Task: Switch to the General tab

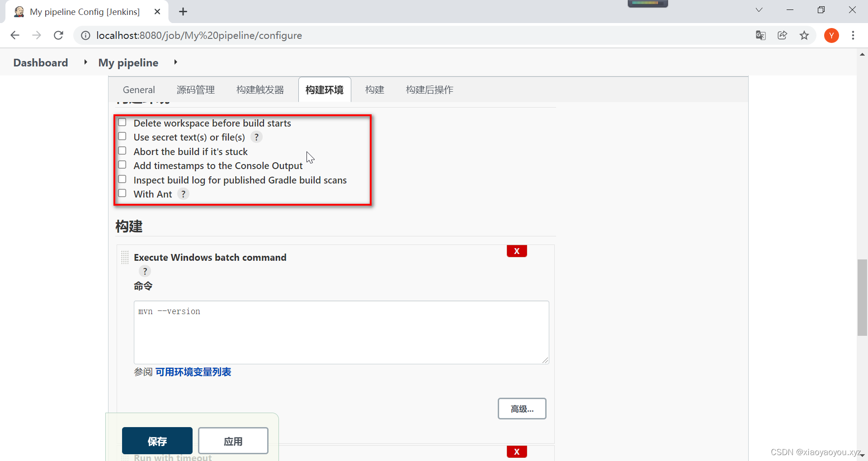Action: pos(139,90)
